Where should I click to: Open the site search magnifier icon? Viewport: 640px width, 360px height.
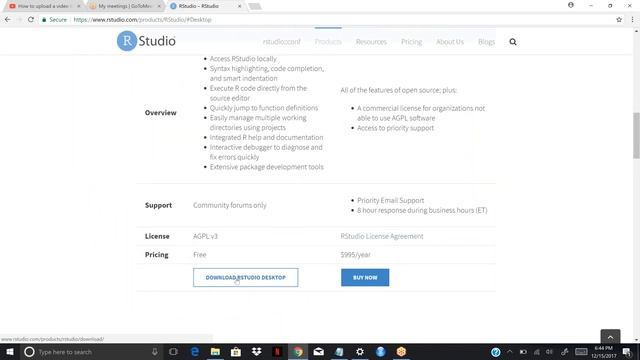pyautogui.click(x=513, y=42)
